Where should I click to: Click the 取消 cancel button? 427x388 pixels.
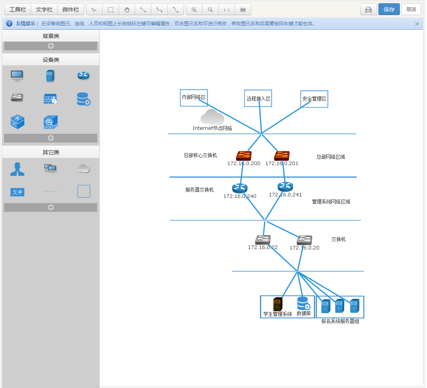pyautogui.click(x=411, y=10)
